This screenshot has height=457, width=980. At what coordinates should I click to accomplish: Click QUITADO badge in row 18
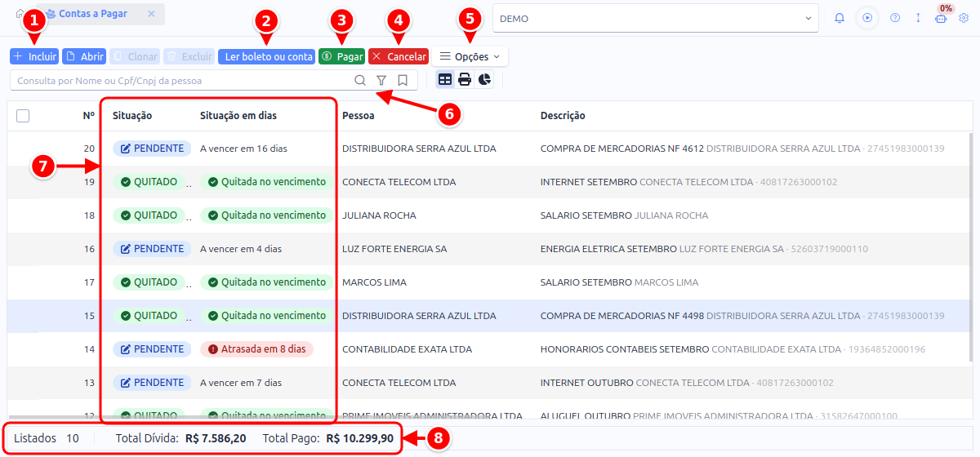149,215
